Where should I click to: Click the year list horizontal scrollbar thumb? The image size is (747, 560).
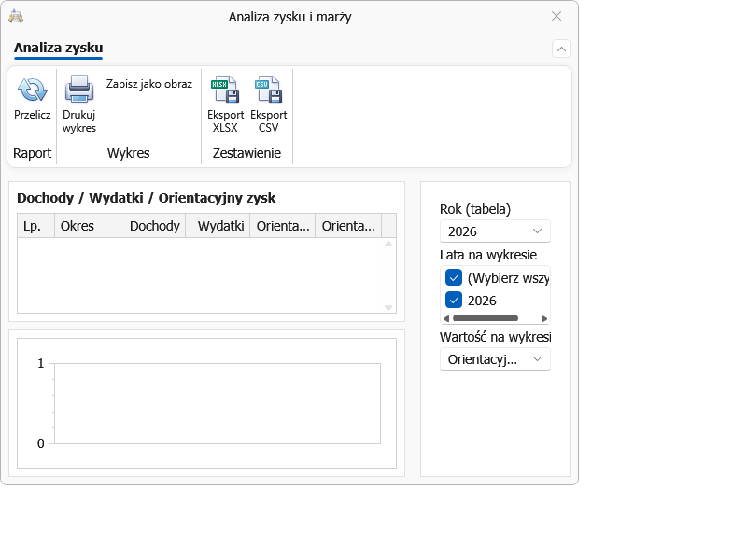click(486, 318)
